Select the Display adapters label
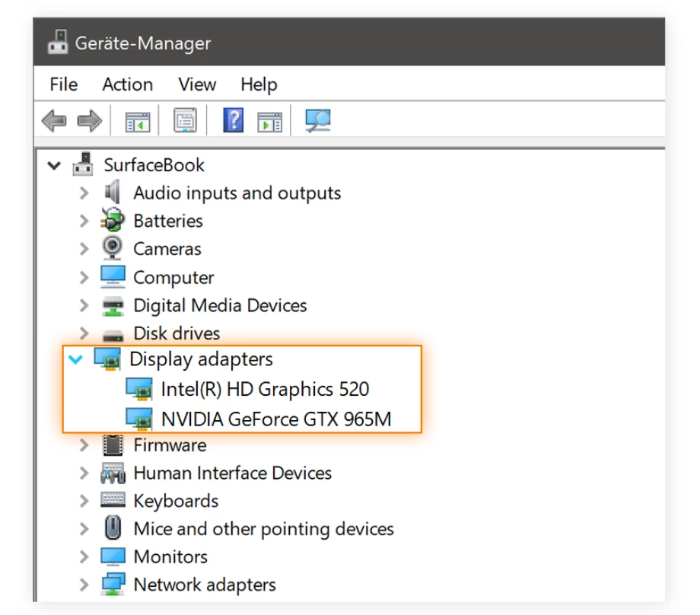The image size is (700, 615). [x=201, y=359]
